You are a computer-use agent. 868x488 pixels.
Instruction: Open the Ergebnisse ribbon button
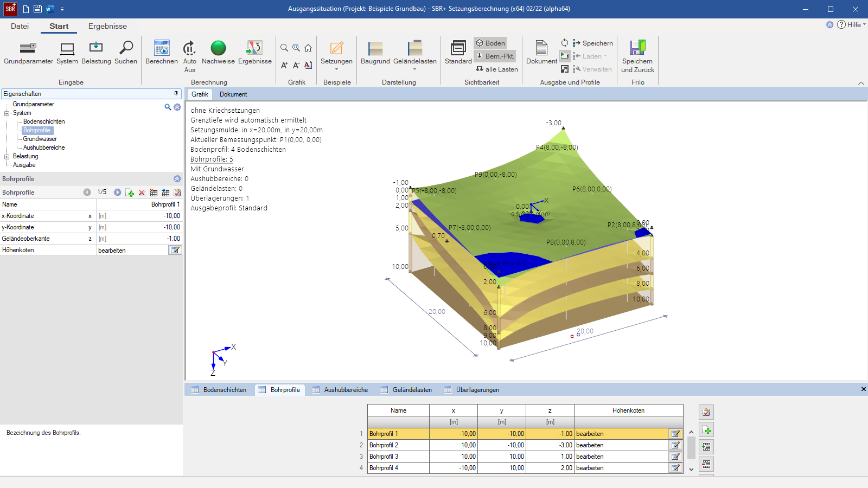(x=254, y=53)
